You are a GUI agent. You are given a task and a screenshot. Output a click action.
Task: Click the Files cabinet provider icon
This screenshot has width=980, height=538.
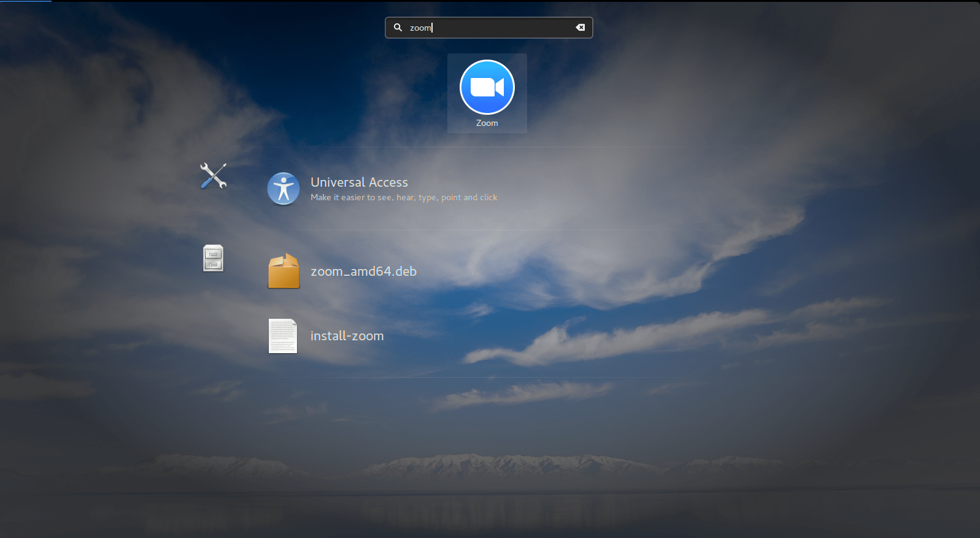click(213, 258)
